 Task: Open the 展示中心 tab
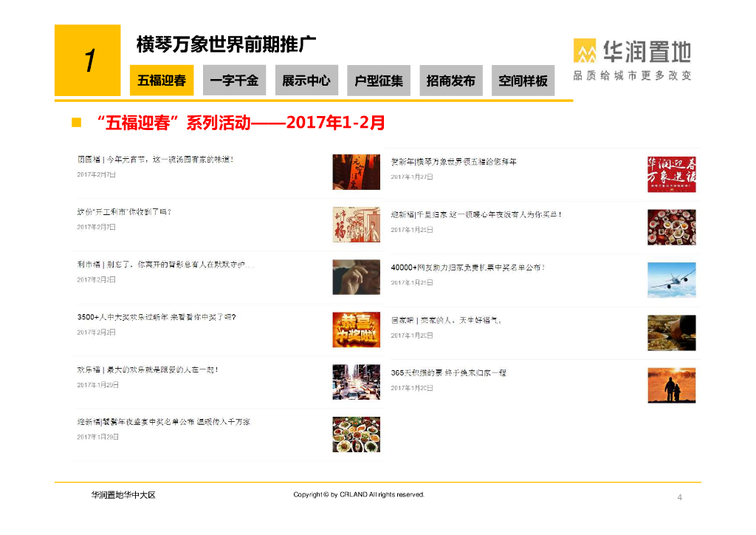coord(306,80)
